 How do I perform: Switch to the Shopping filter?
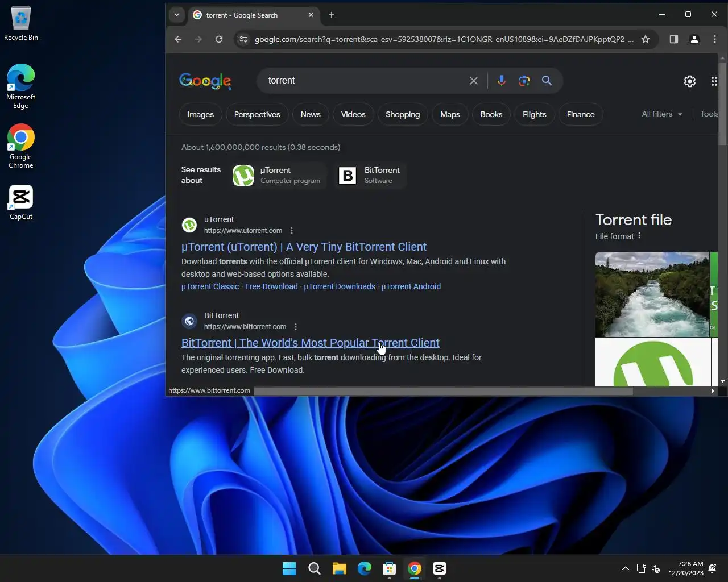pyautogui.click(x=403, y=114)
